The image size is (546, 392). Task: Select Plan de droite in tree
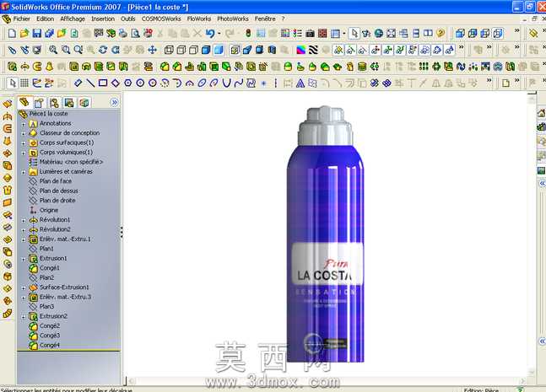click(x=57, y=201)
